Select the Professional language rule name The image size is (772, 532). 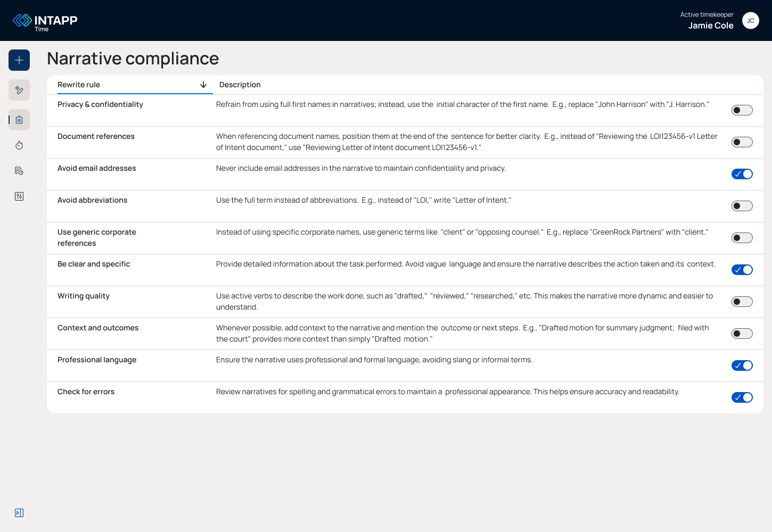coord(97,360)
